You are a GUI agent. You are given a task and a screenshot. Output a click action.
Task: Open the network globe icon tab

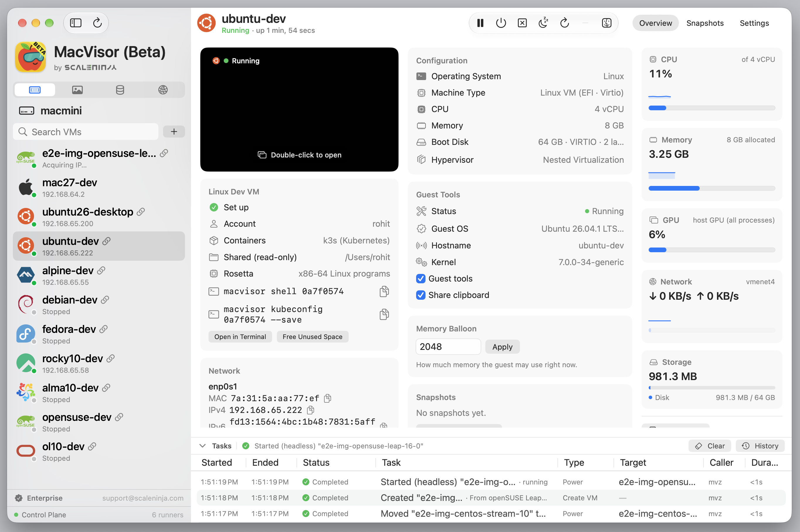coord(163,90)
